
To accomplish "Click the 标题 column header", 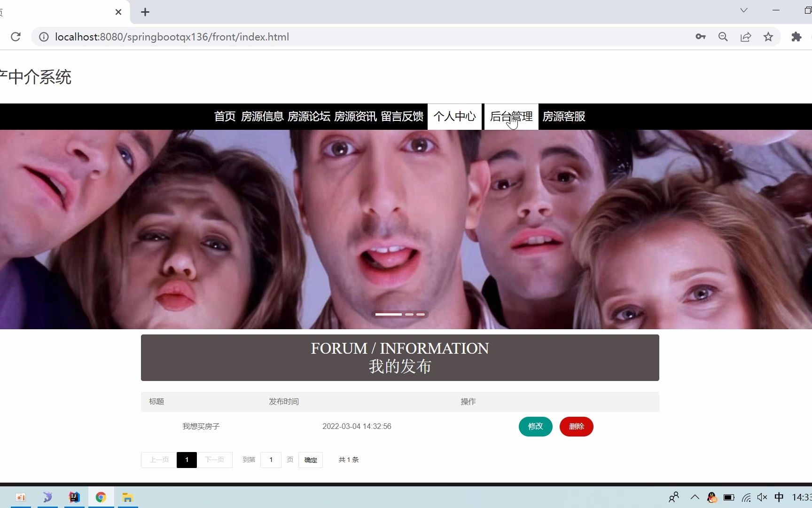I will [156, 401].
